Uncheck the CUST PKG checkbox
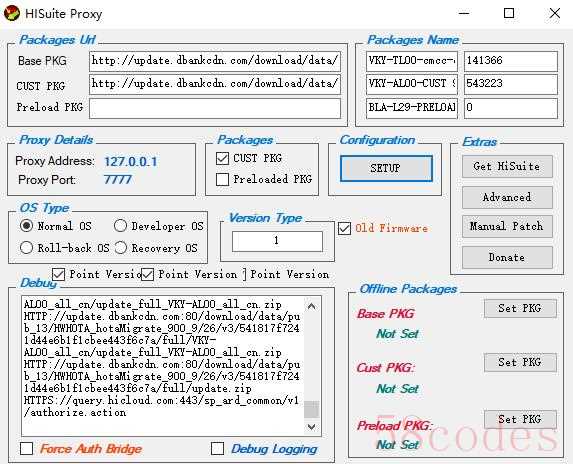The width and height of the screenshot is (573, 464). tap(222, 159)
